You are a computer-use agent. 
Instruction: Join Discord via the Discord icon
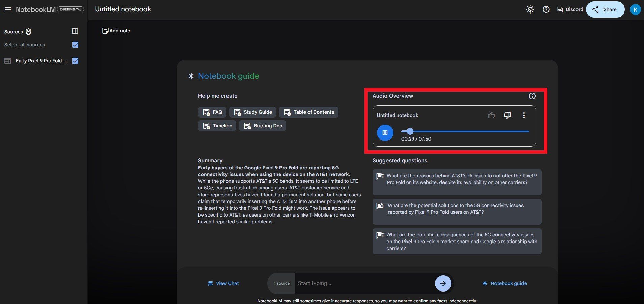569,9
